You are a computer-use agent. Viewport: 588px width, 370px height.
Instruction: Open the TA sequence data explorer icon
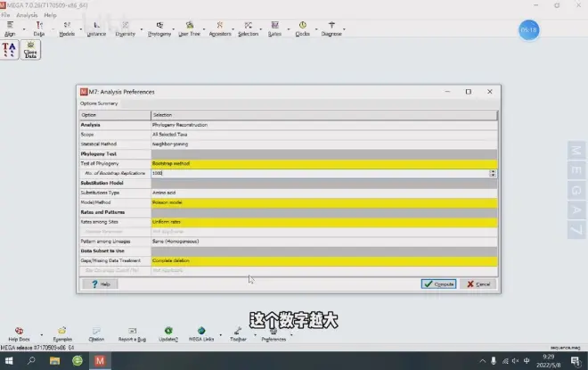pyautogui.click(x=10, y=49)
